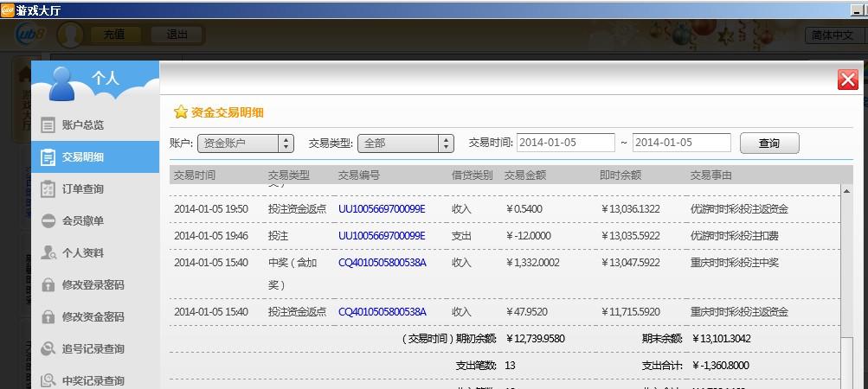Viewport: 868px width, 389px height.
Task: Click the balance ¥11,715.5920
Action: (630, 311)
